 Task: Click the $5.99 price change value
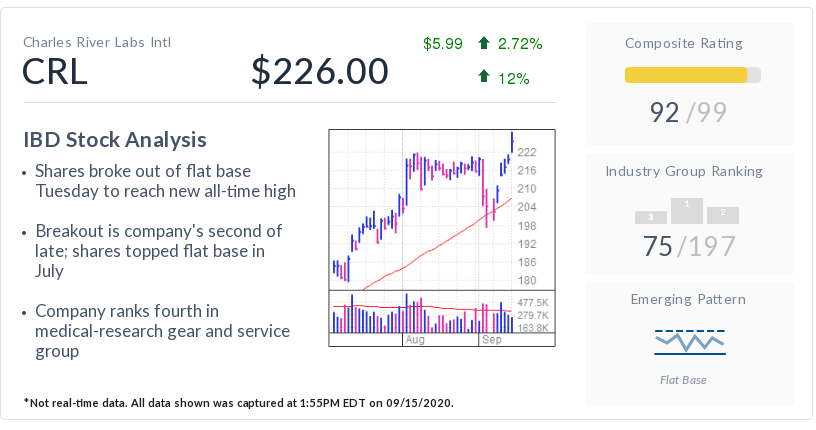click(443, 43)
